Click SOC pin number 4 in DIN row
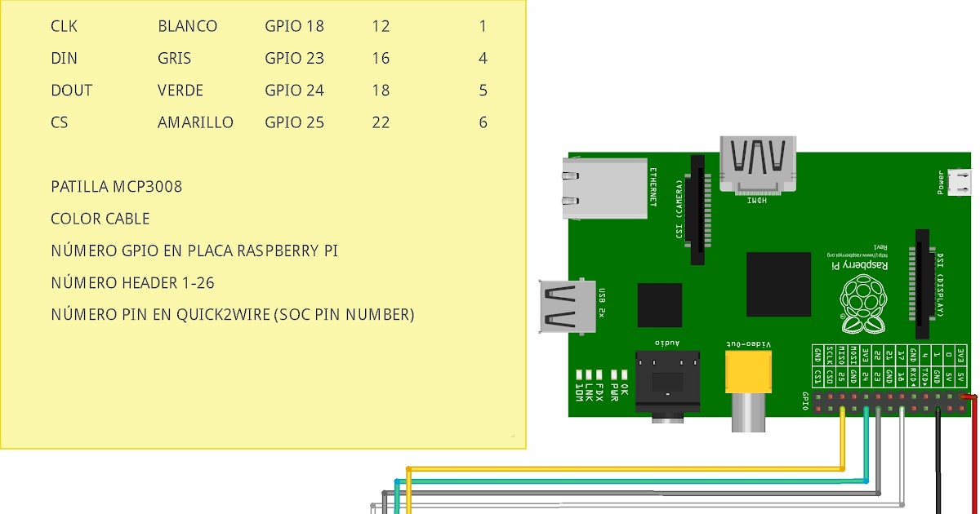Viewport: 980px width, 514px height. point(483,58)
